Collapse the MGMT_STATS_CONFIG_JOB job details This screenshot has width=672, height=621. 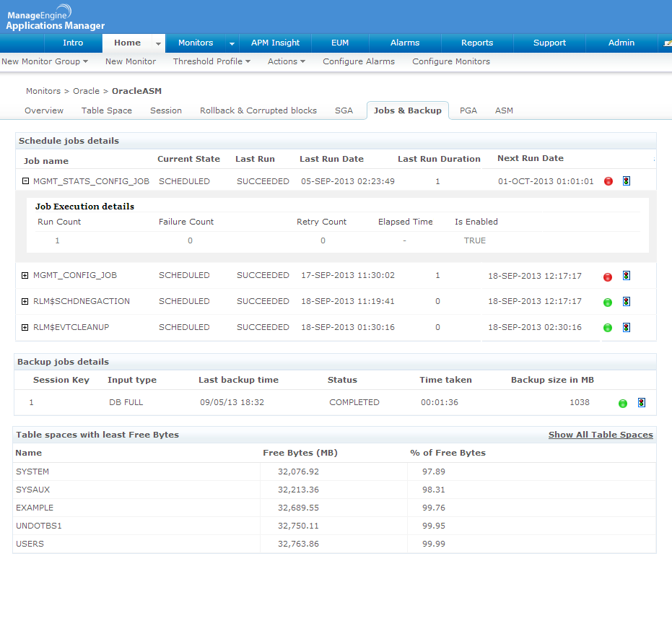coord(25,181)
